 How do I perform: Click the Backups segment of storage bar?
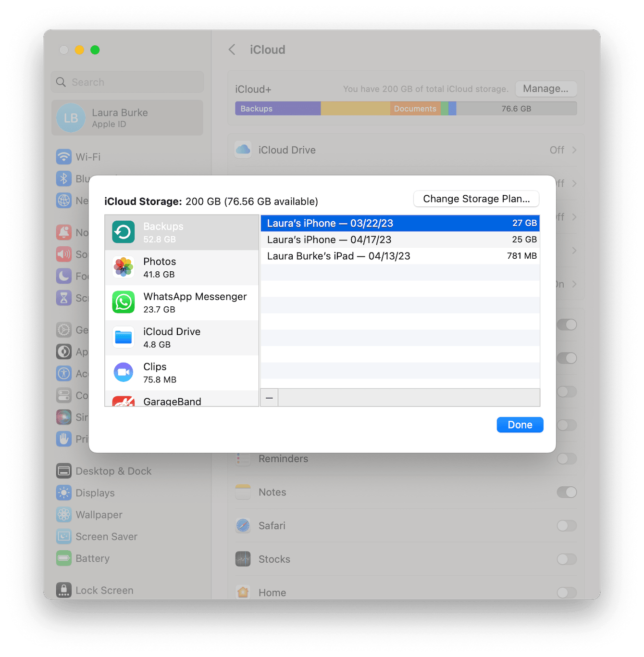point(277,109)
